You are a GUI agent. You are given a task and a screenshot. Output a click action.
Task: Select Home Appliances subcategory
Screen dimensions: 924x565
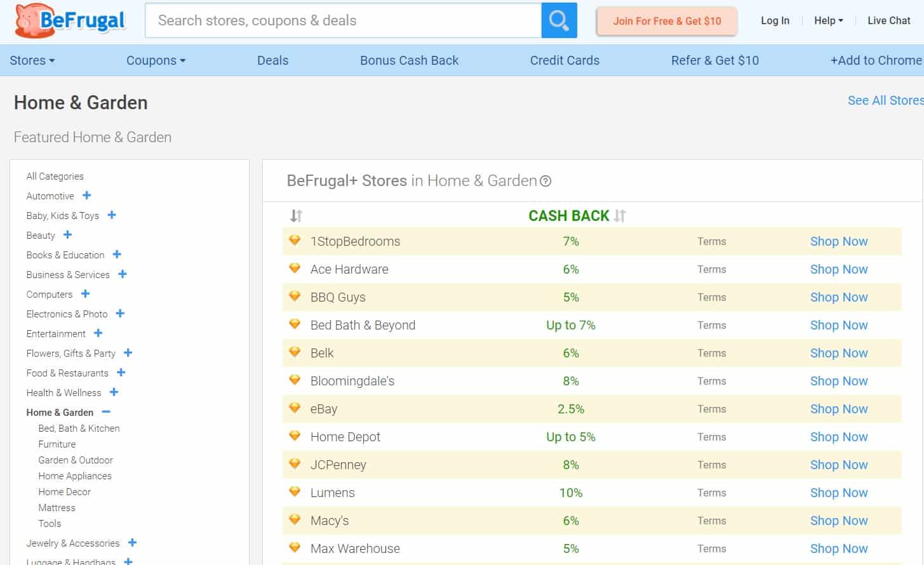tap(75, 476)
